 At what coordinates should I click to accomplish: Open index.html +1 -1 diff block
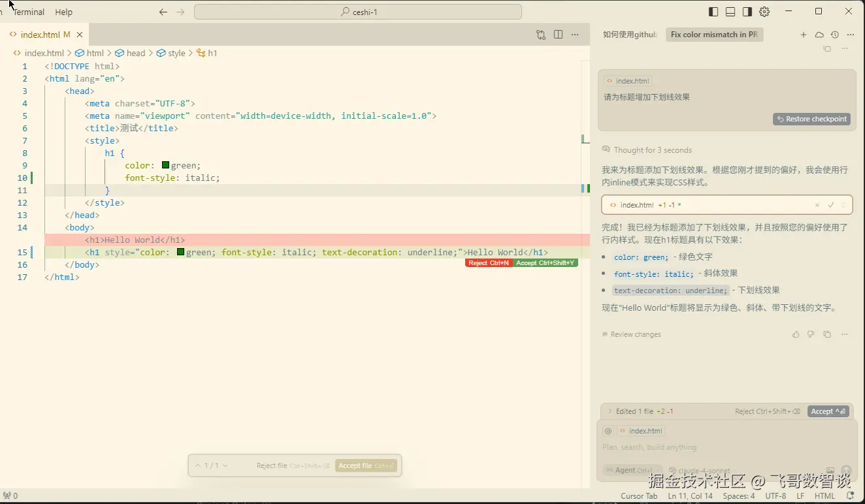click(x=727, y=205)
